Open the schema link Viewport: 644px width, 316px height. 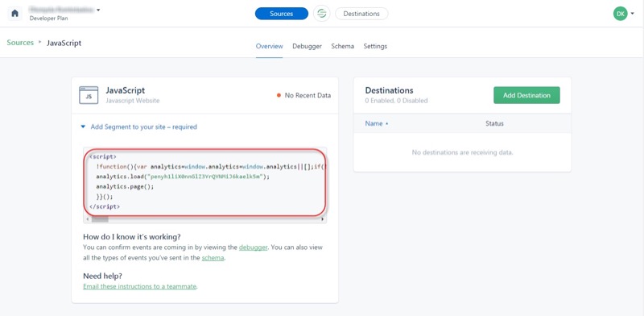(x=213, y=258)
